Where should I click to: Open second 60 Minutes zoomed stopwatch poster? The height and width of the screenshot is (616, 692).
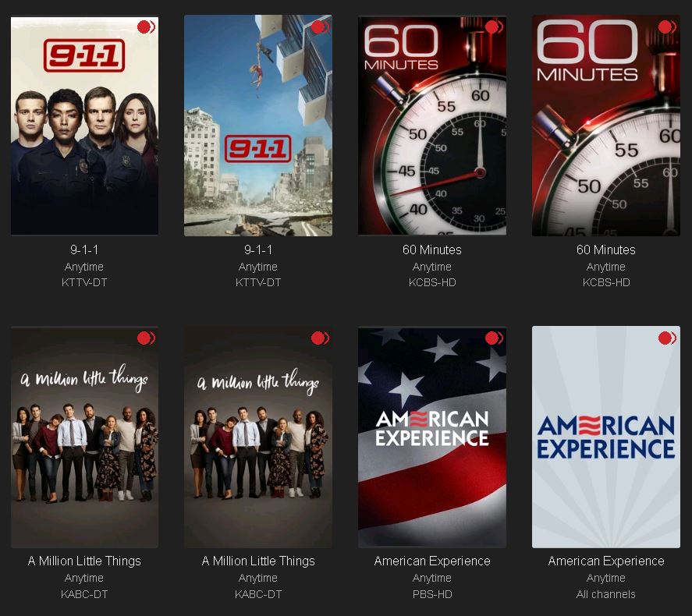pos(606,126)
